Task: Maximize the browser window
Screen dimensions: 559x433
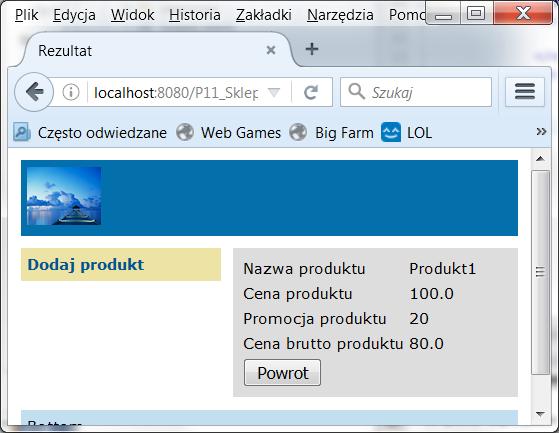Action: 477,14
